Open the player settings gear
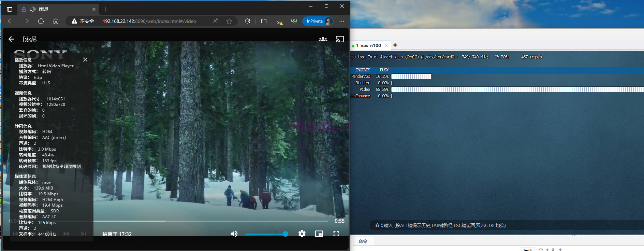This screenshot has height=251, width=644. tap(302, 234)
